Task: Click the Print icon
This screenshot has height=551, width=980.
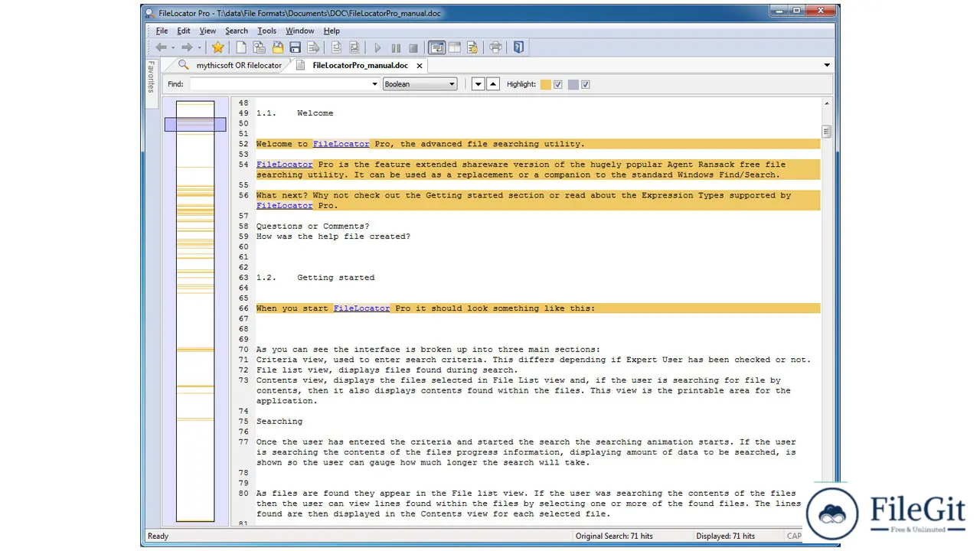Action: pyautogui.click(x=495, y=47)
